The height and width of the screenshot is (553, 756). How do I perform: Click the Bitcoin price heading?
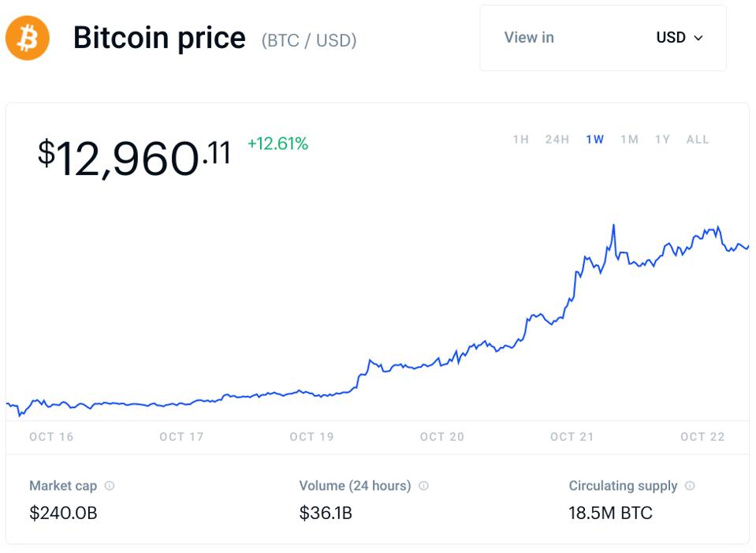click(x=159, y=38)
